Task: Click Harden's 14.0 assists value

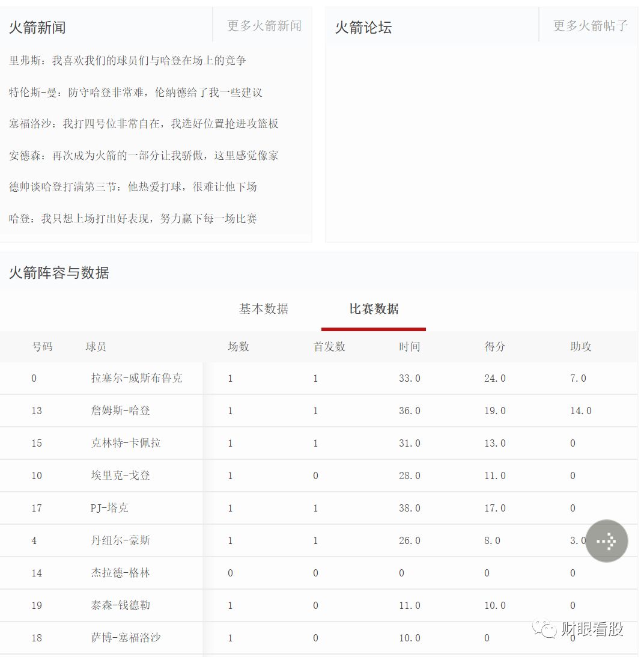Action: pos(581,411)
